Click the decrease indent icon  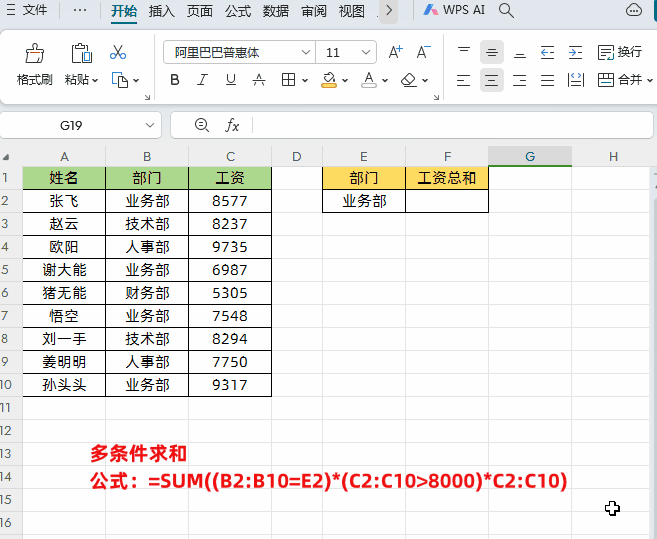click(547, 52)
